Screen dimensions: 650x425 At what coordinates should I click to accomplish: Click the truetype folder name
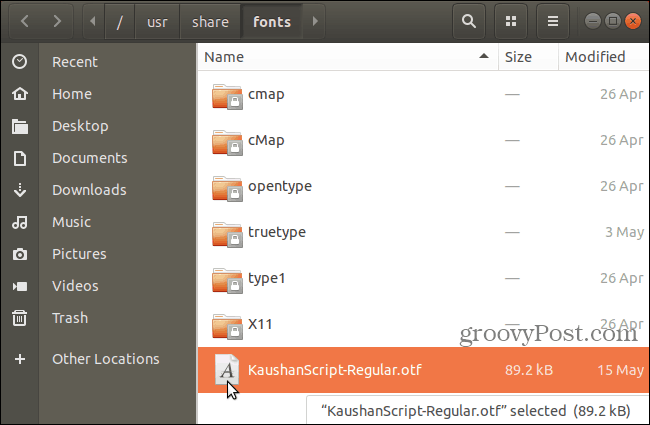277,233
